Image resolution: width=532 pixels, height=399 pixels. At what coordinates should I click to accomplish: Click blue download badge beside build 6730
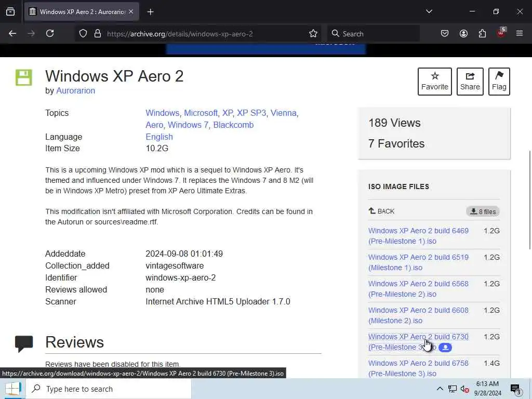[445, 348]
